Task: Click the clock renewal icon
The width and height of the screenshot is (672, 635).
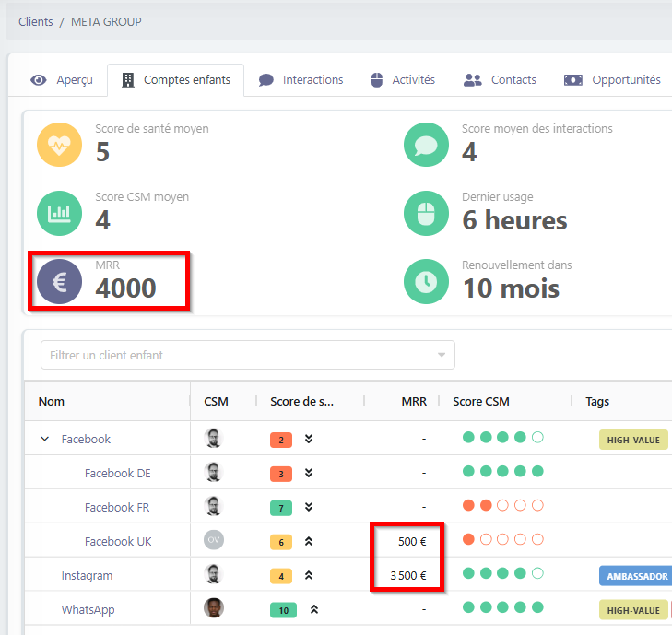Action: click(x=427, y=281)
